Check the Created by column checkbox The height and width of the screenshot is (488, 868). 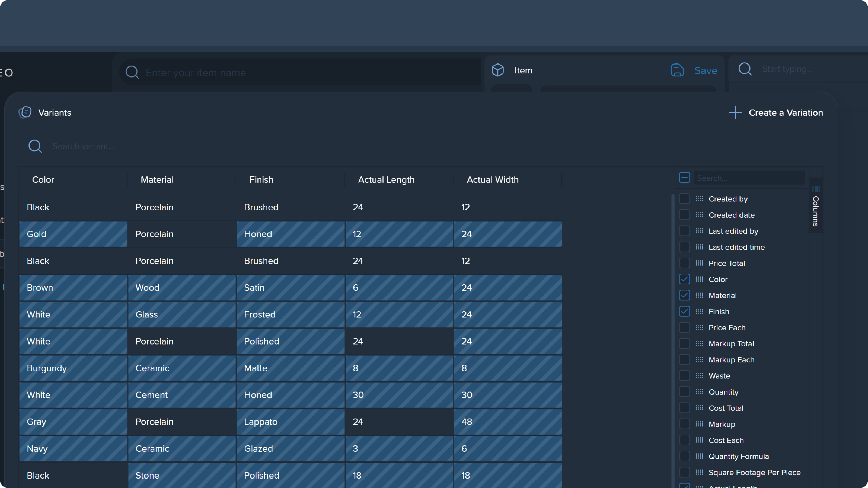[684, 199]
